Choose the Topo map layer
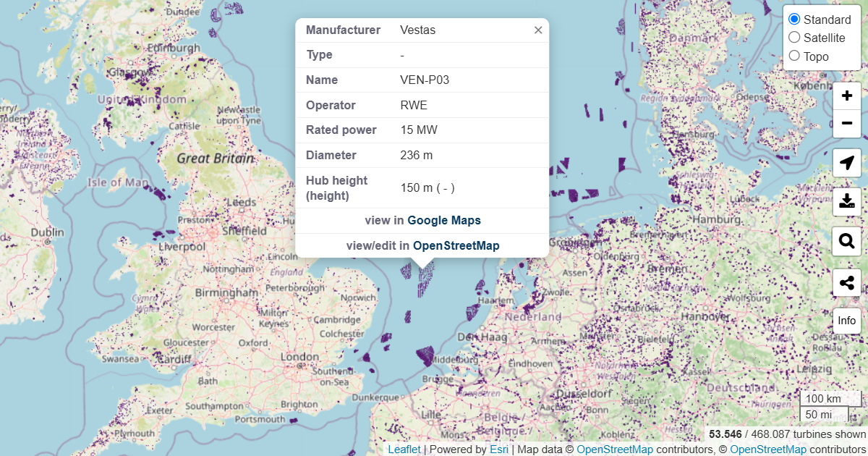The width and height of the screenshot is (868, 456). coord(794,56)
